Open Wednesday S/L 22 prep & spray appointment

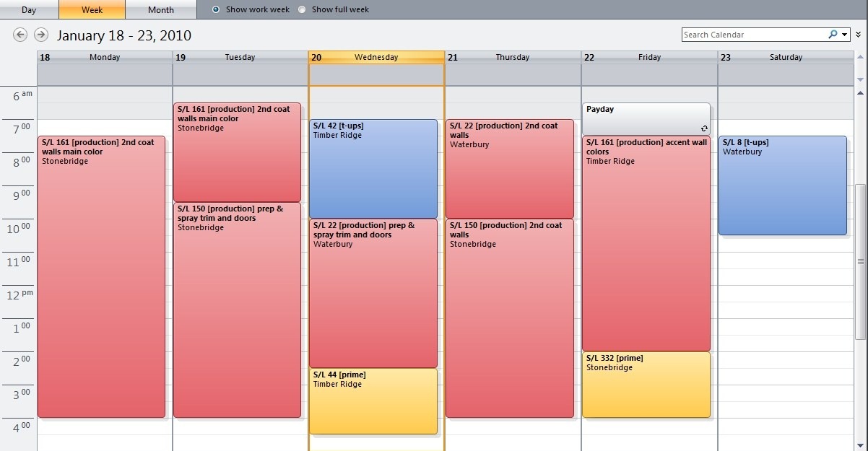(x=373, y=293)
